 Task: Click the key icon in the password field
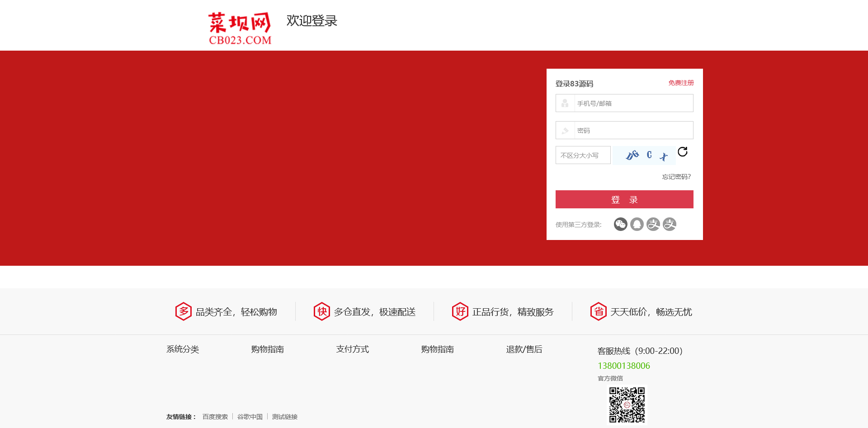[x=565, y=131]
